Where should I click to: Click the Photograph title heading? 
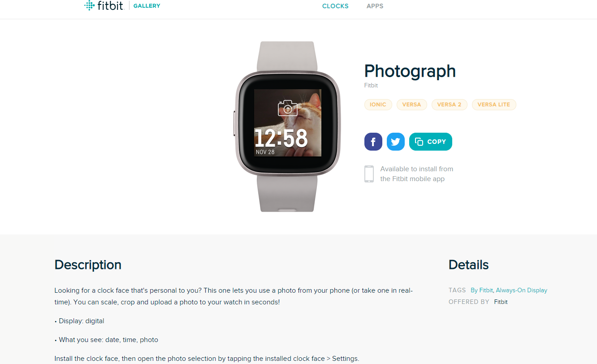[x=410, y=71]
